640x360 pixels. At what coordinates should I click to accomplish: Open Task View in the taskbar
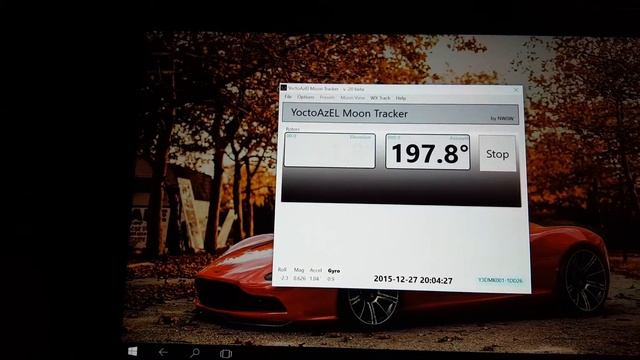(x=226, y=353)
